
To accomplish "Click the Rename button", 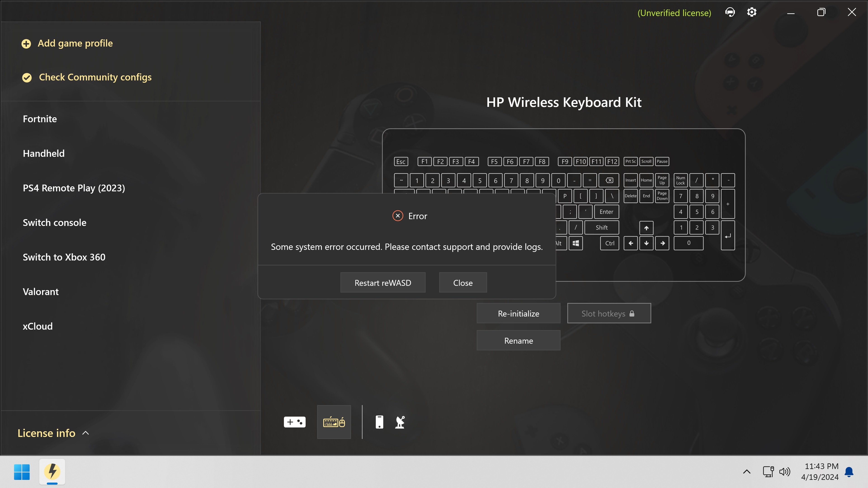I will 518,340.
